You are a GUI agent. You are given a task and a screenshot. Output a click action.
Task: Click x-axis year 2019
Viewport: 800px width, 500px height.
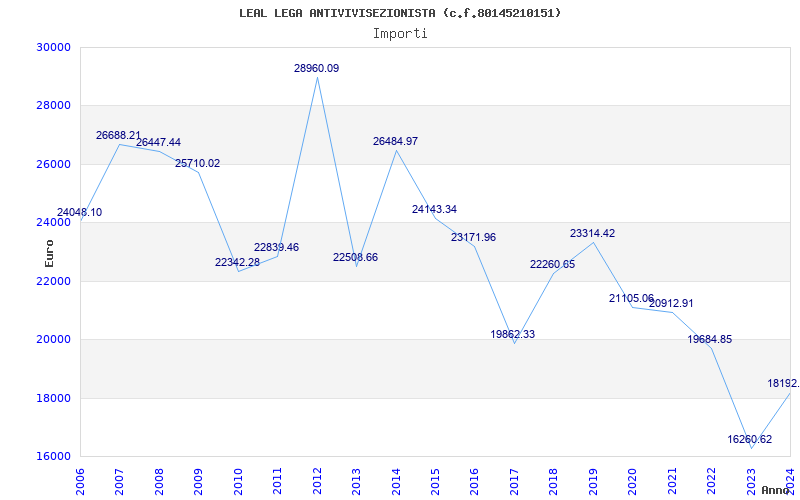tap(593, 481)
